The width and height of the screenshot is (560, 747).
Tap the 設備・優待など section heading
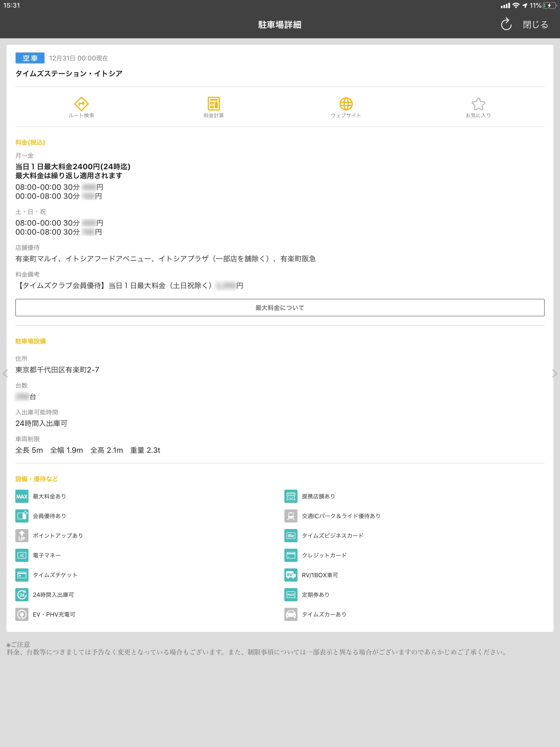36,478
